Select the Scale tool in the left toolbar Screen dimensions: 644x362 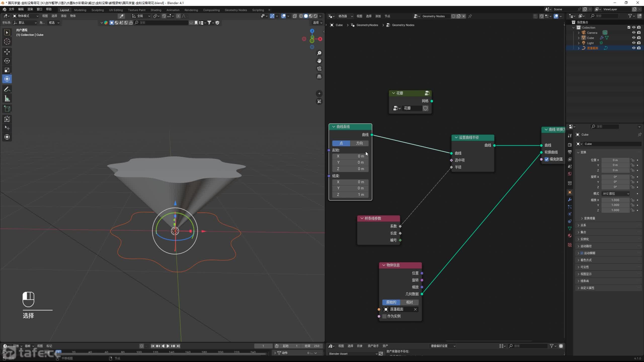click(7, 70)
